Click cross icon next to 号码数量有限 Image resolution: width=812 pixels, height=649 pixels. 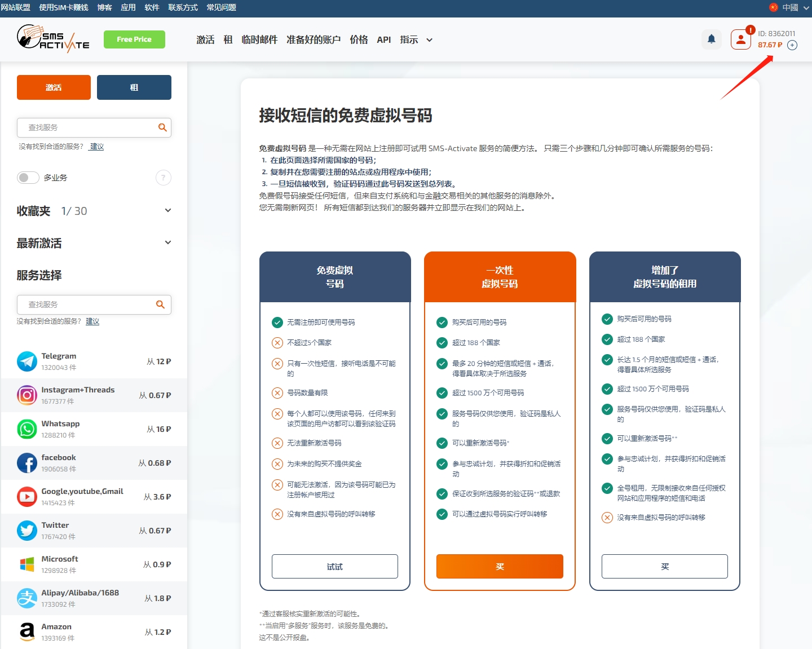tap(277, 393)
